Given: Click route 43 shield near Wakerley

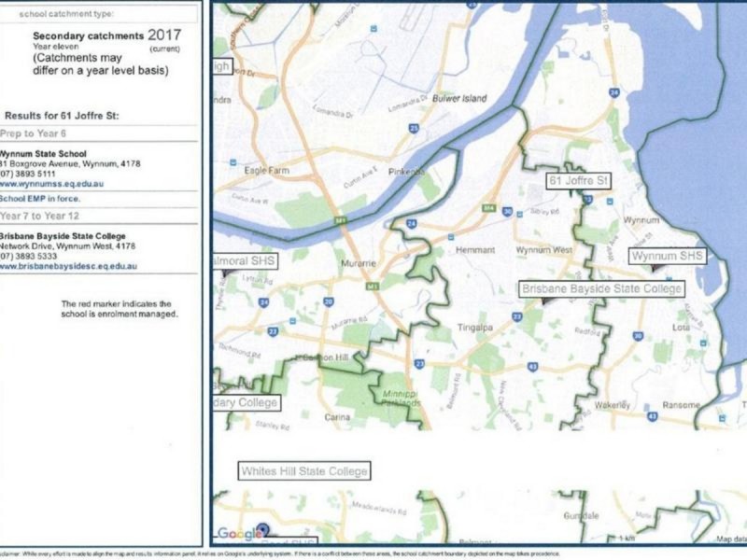Looking at the screenshot, I should pos(533,367).
